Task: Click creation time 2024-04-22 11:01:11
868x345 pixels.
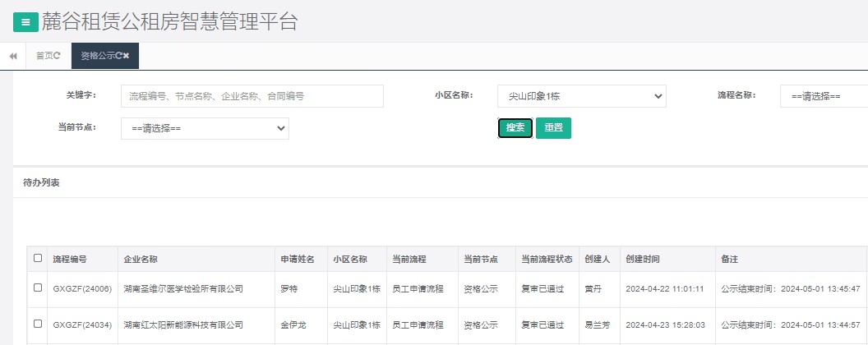Action: 664,288
